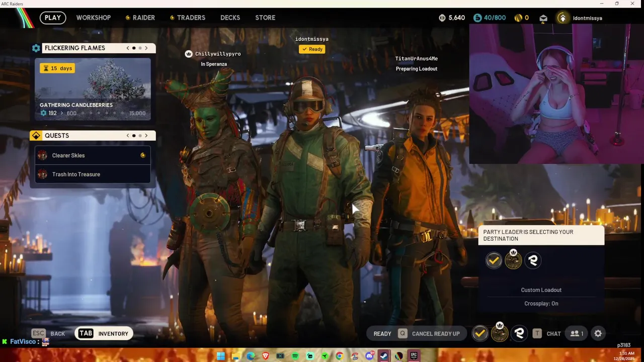644x362 pixels.
Task: Click checkmark icon in party destination panel
Action: click(x=494, y=260)
